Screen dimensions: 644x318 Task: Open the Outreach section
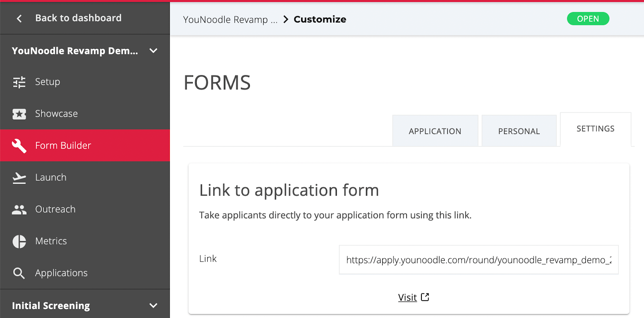tap(85, 209)
